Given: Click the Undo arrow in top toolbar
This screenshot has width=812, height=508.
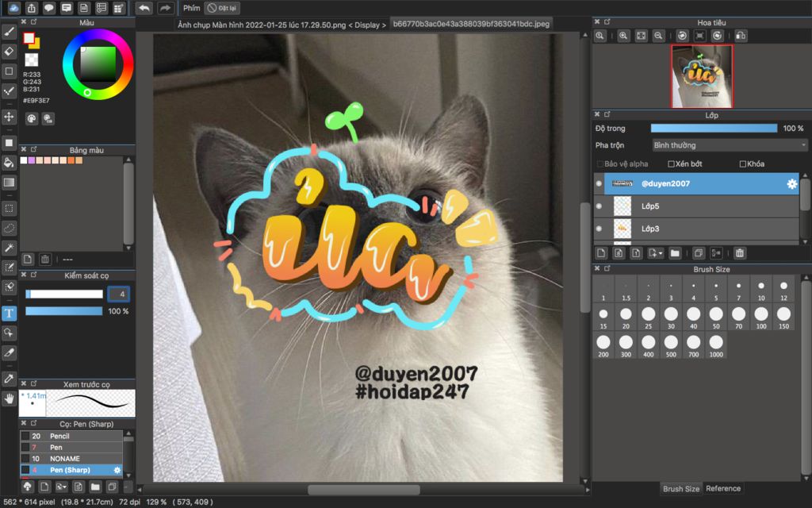Looking at the screenshot, I should tap(144, 8).
